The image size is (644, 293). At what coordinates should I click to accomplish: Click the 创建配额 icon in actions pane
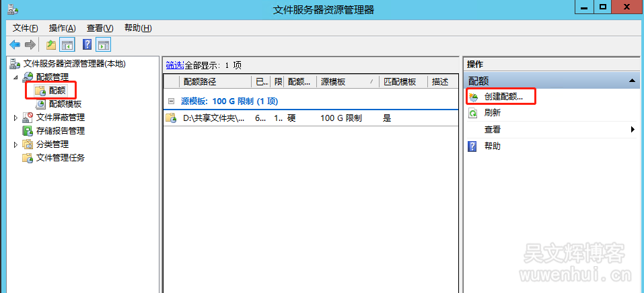[473, 97]
